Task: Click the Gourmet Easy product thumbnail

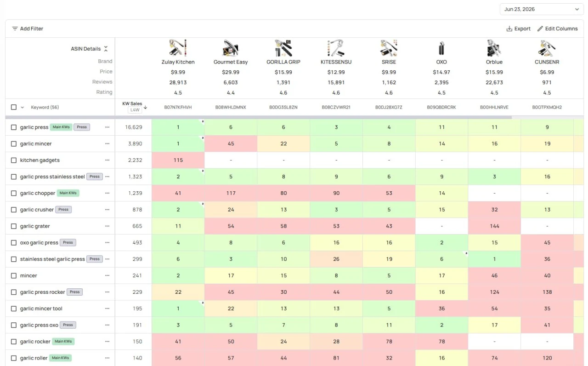Action: pyautogui.click(x=231, y=48)
